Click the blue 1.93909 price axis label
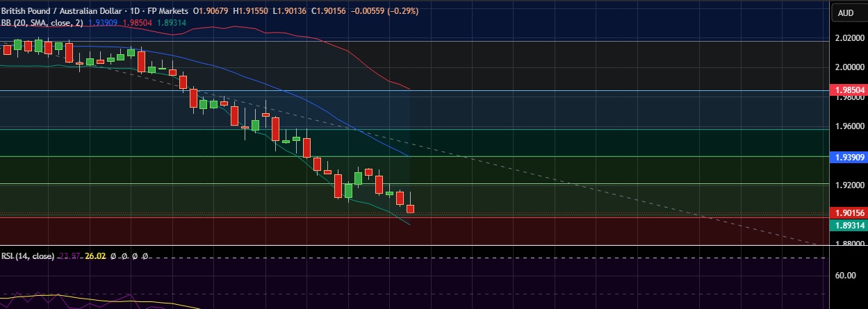 click(849, 158)
